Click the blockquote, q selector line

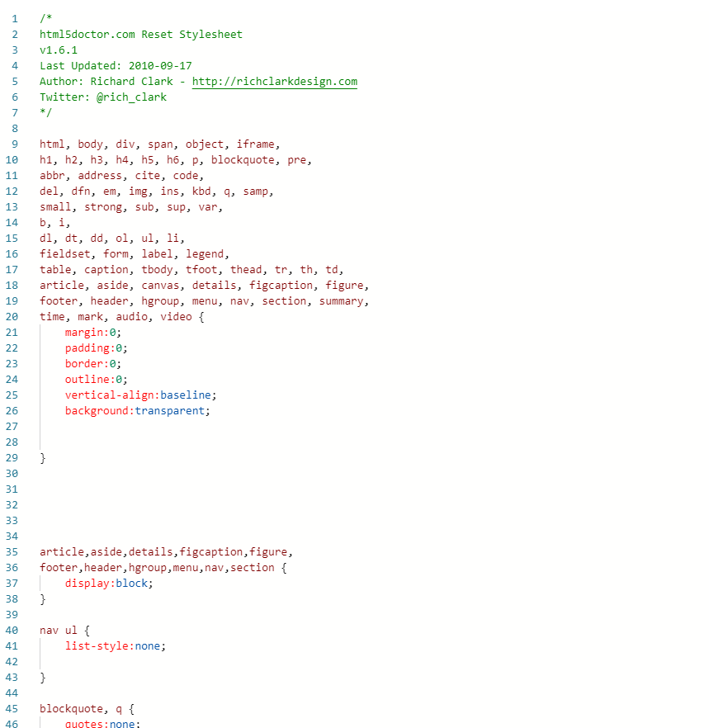(x=87, y=709)
